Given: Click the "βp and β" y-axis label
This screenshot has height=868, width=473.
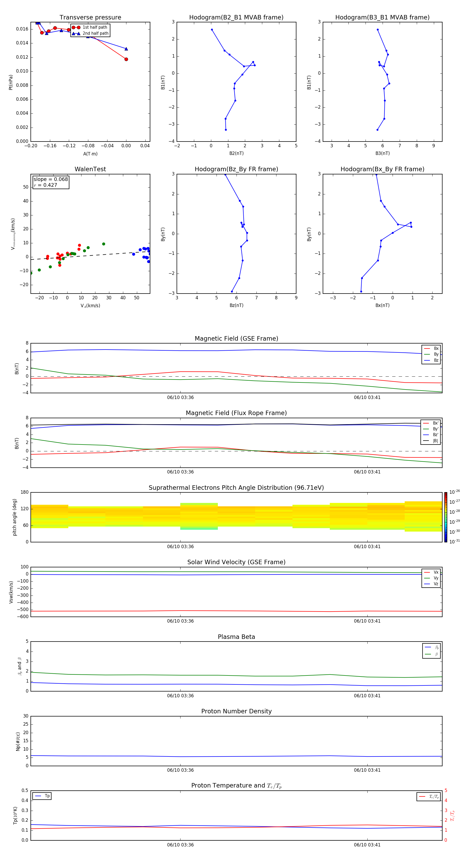Looking at the screenshot, I should pyautogui.click(x=19, y=666).
